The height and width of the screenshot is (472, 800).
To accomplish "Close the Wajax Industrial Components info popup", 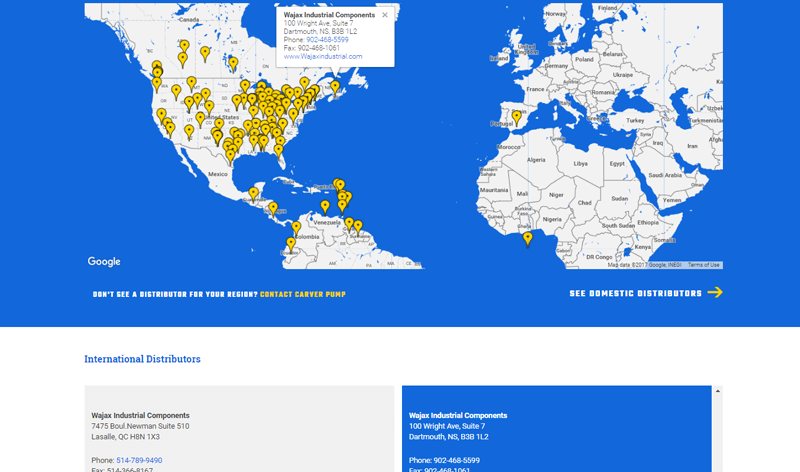I will click(x=385, y=15).
